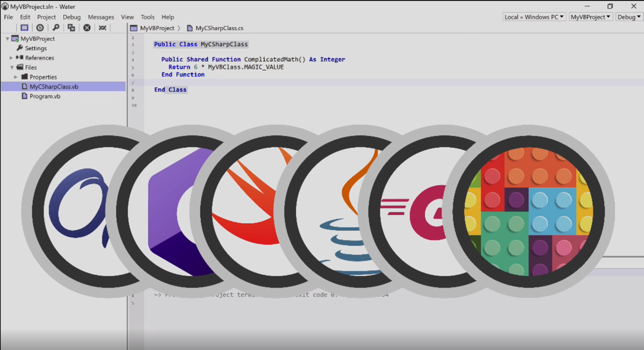Click the MyVBProject breadcrumb text

(157, 28)
